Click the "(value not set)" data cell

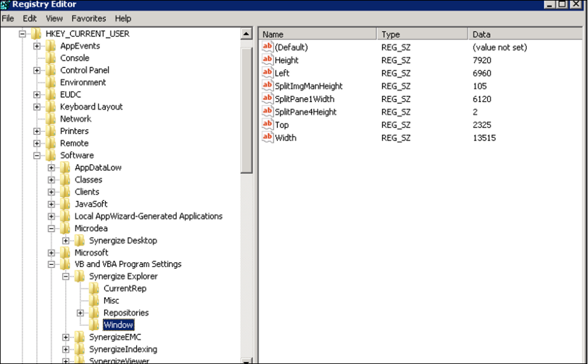point(500,47)
